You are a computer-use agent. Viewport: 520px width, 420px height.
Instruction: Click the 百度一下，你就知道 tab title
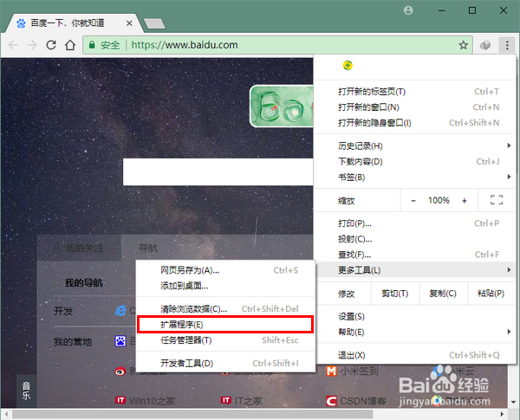pos(68,23)
